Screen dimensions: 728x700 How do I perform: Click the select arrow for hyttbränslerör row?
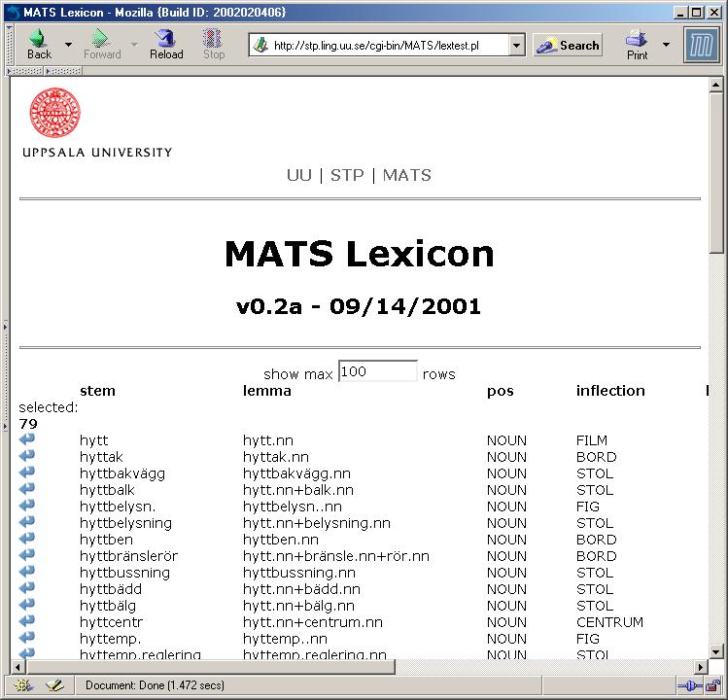(x=27, y=554)
